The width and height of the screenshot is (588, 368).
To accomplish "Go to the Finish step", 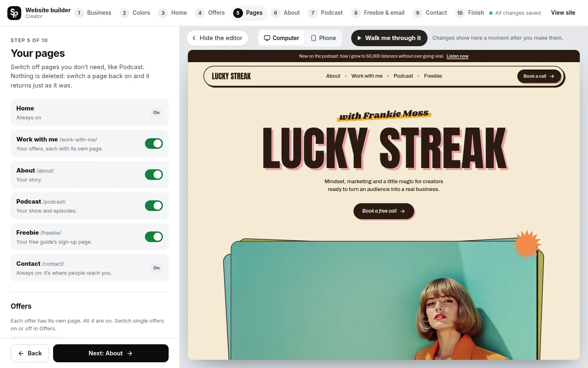I will 470,13.
